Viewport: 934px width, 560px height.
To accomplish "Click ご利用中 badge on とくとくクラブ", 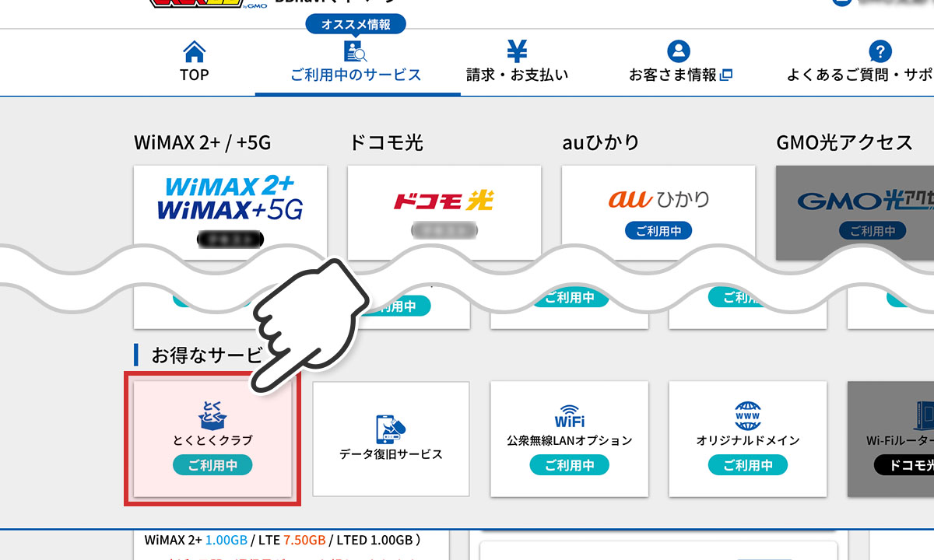I will coord(212,465).
